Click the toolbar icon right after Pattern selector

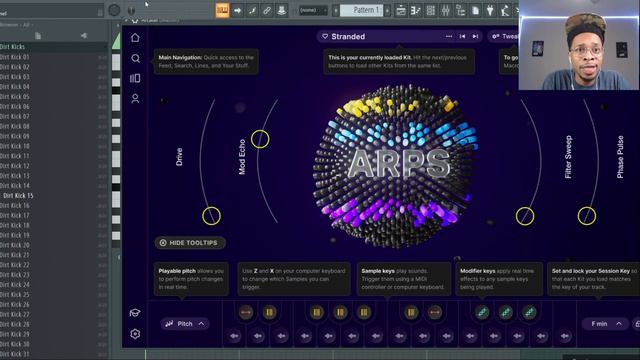(x=401, y=10)
